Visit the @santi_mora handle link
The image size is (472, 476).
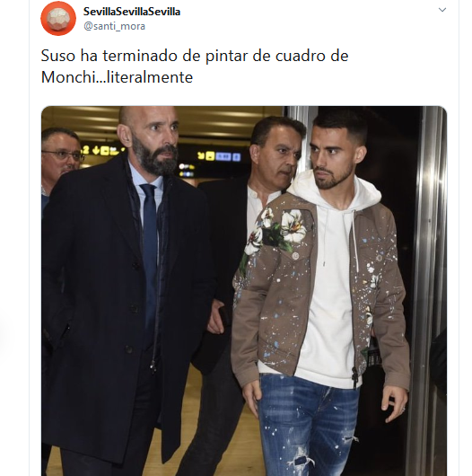114,26
